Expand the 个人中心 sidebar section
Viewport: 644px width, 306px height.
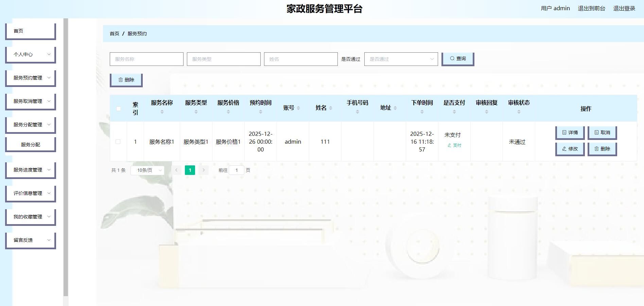(x=30, y=54)
